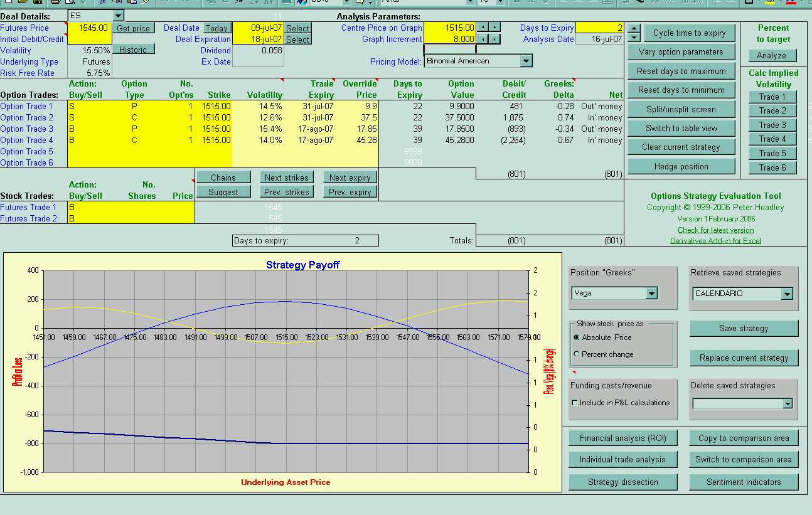Screen dimensions: 812x515
Task: Decrease Centre Price on Graph with left arrow
Action: pos(482,28)
